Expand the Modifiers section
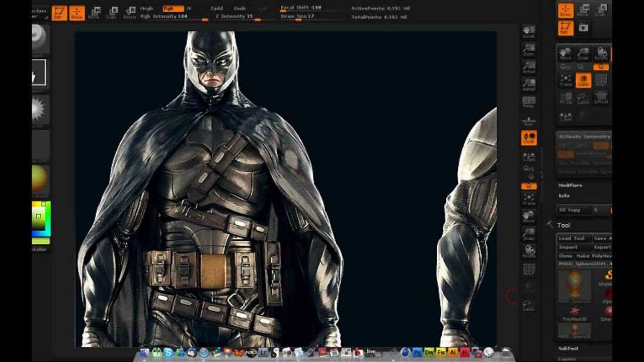Viewport: 644px width, 362px height. click(570, 185)
